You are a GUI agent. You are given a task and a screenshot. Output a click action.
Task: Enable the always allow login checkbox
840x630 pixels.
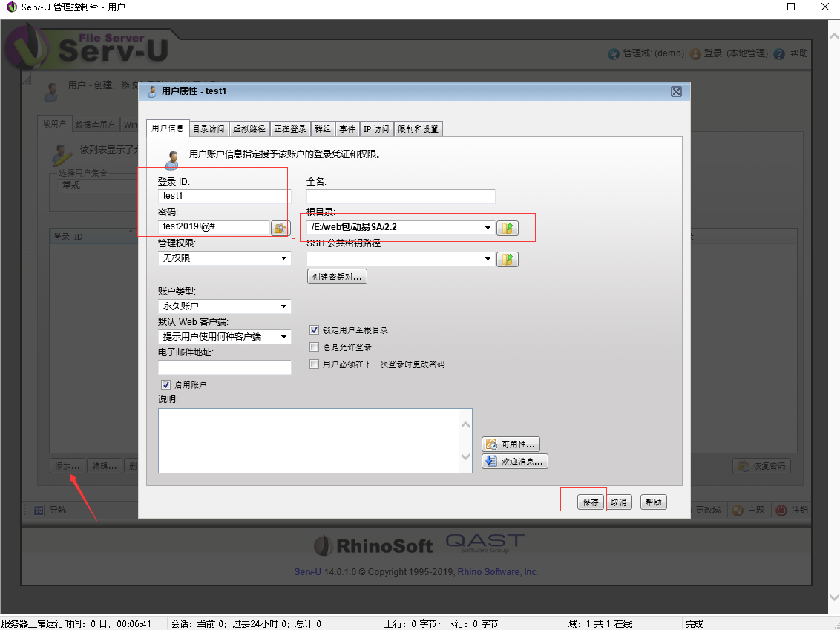pyautogui.click(x=315, y=347)
